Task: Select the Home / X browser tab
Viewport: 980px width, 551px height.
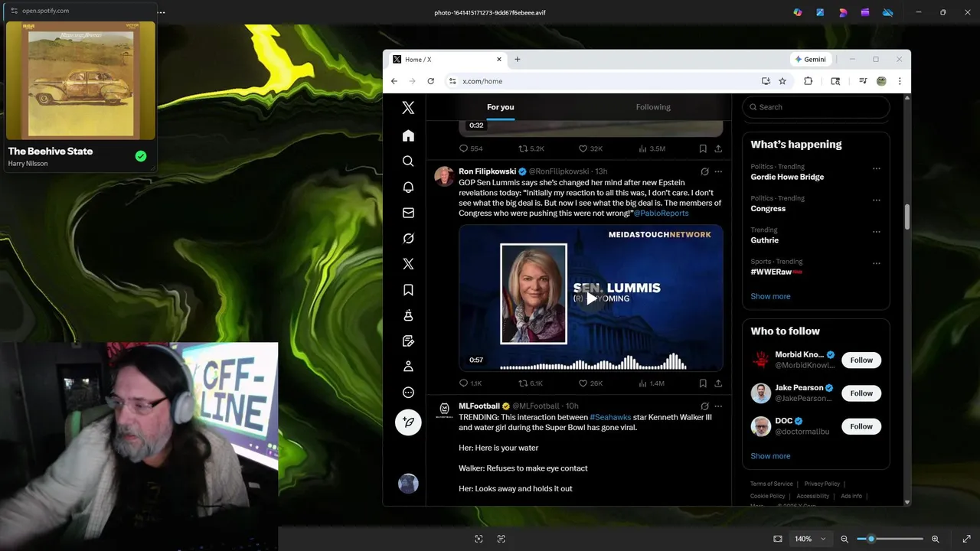Action: click(x=447, y=60)
